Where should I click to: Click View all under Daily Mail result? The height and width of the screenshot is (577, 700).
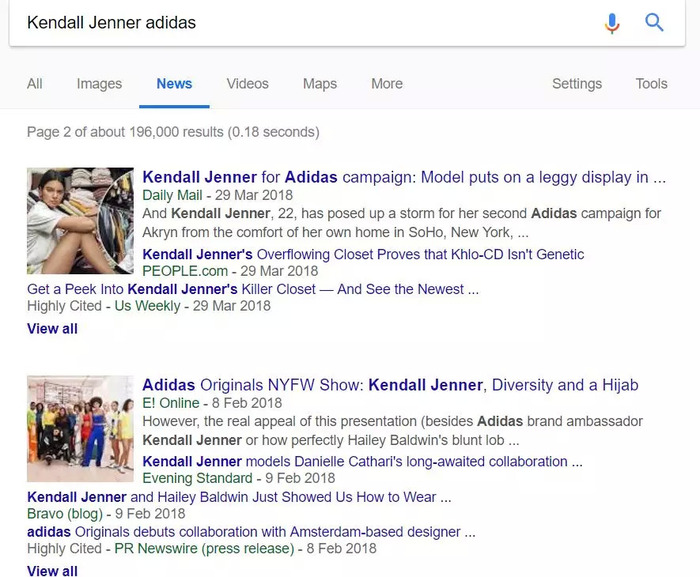tap(52, 329)
